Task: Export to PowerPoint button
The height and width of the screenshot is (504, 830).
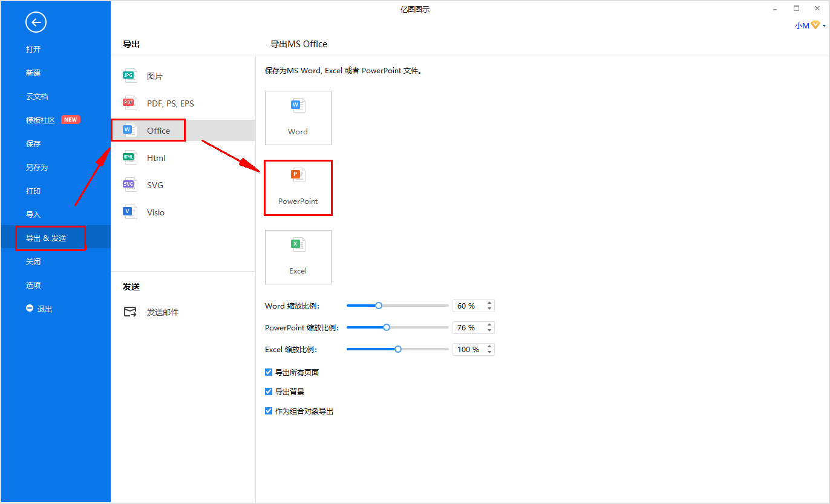Action: coord(298,188)
